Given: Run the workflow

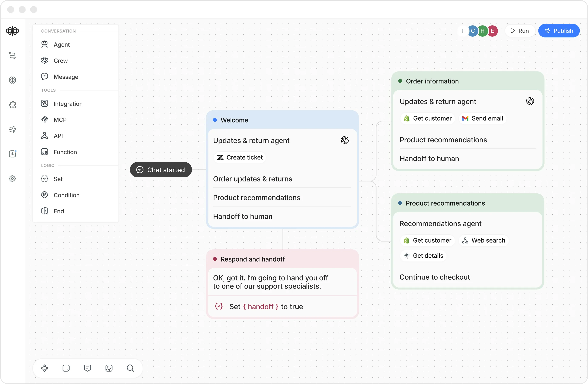Looking at the screenshot, I should coord(520,31).
